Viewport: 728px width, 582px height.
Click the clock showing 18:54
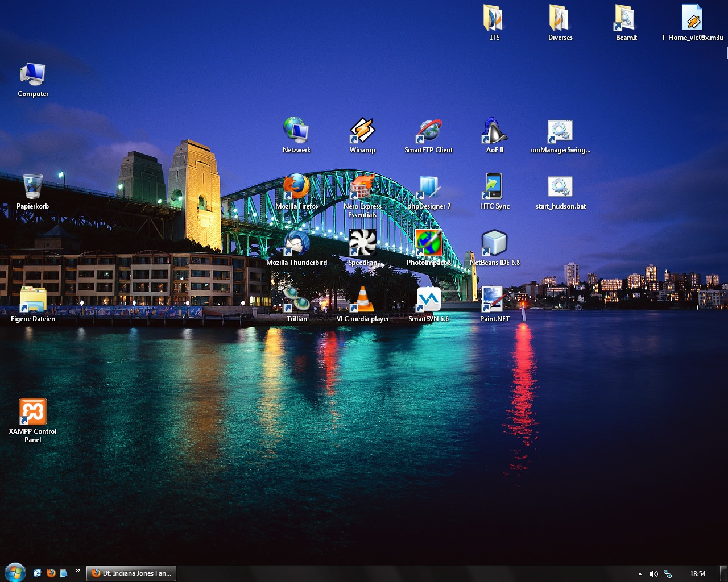click(x=697, y=574)
